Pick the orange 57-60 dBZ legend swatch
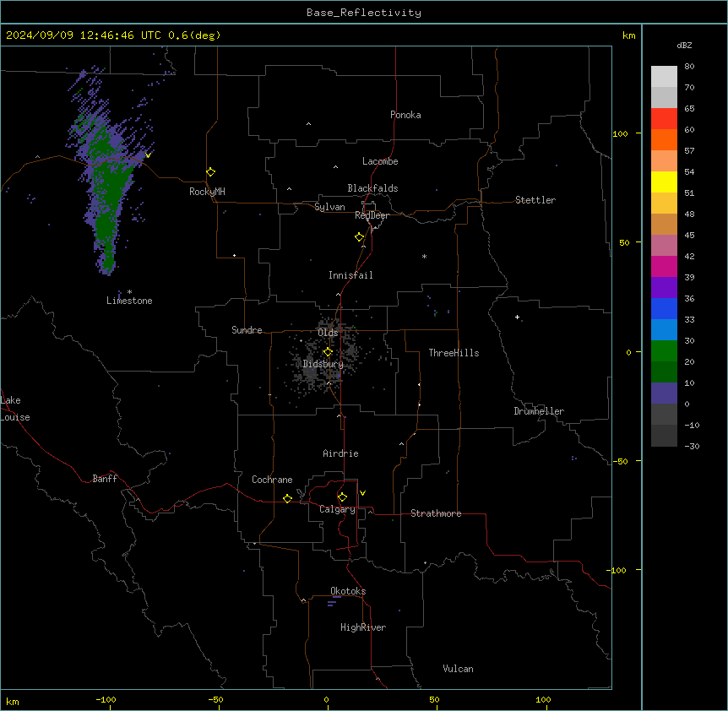Viewport: 728px width, 711px height. pyautogui.click(x=664, y=139)
